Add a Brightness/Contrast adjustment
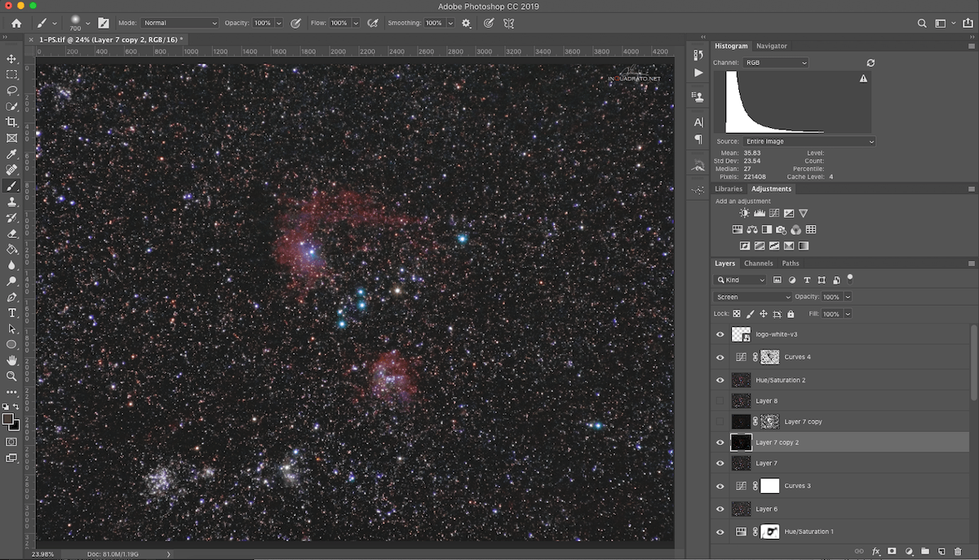 pos(744,214)
